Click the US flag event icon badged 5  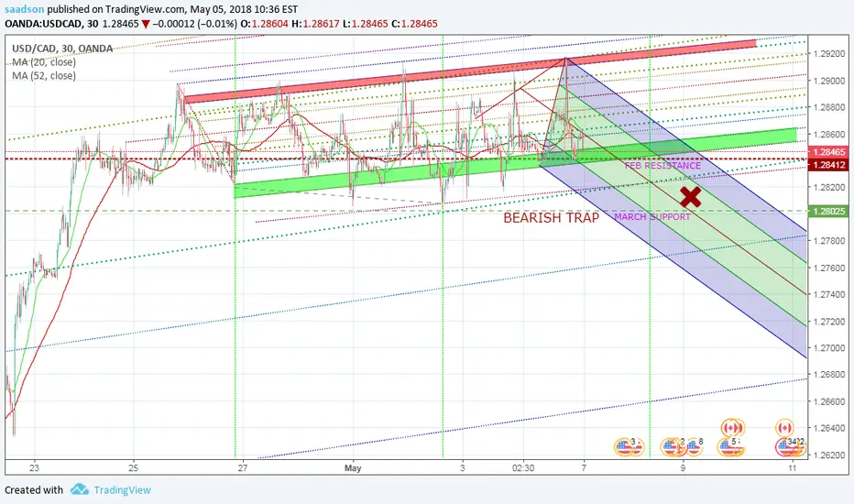pyautogui.click(x=728, y=447)
